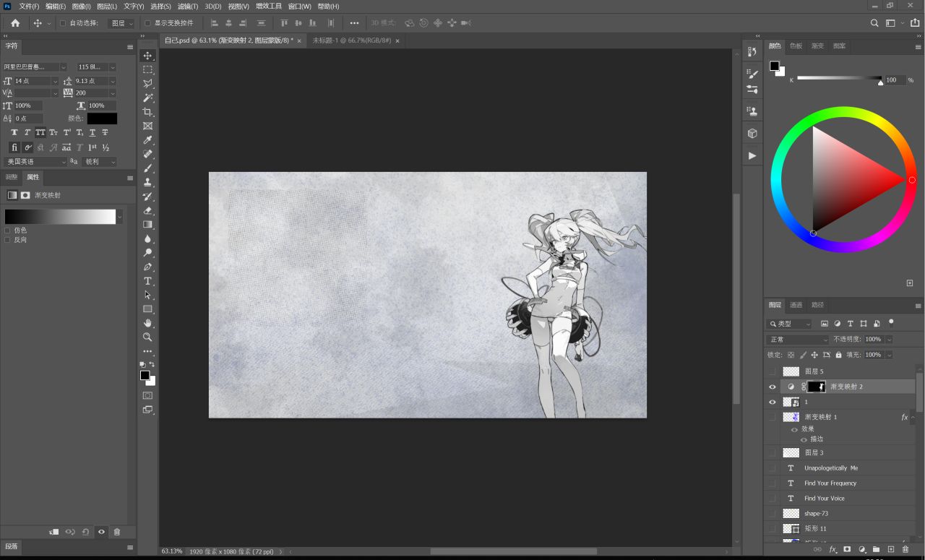The image size is (925, 560).
Task: Select the Find Your Voice text layer
Action: [x=824, y=499]
